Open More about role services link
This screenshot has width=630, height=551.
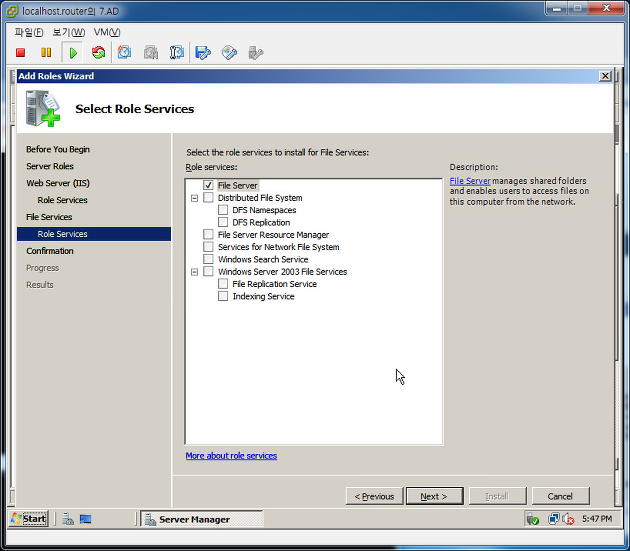pyautogui.click(x=231, y=456)
